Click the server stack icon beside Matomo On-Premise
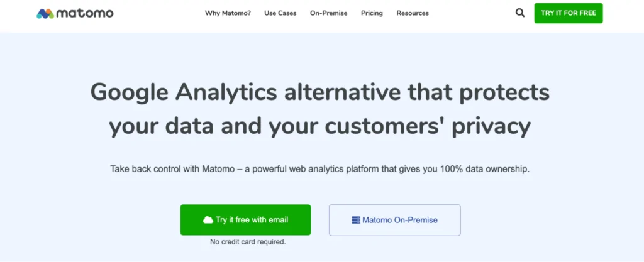This screenshot has width=644, height=262. tap(356, 220)
